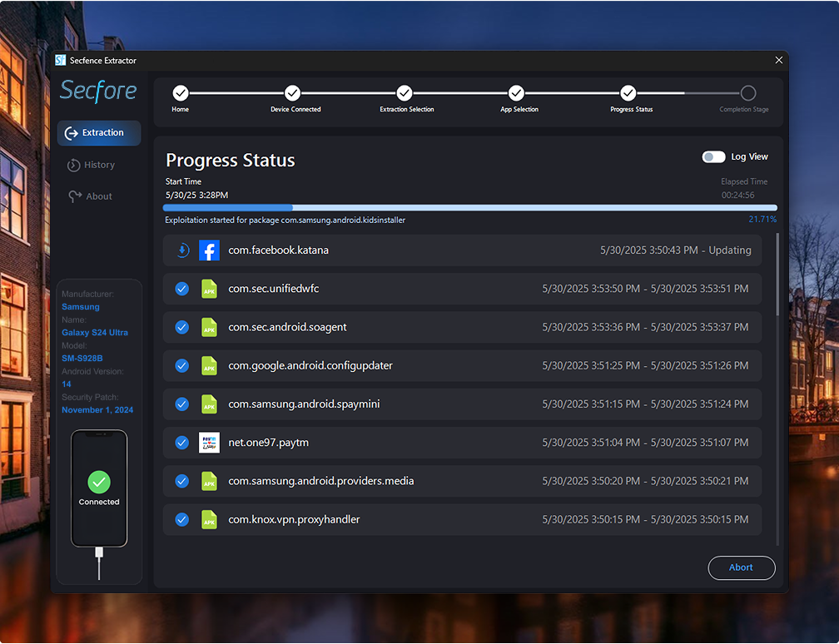
Task: Select the net.one97.paytm package name
Action: pyautogui.click(x=268, y=443)
